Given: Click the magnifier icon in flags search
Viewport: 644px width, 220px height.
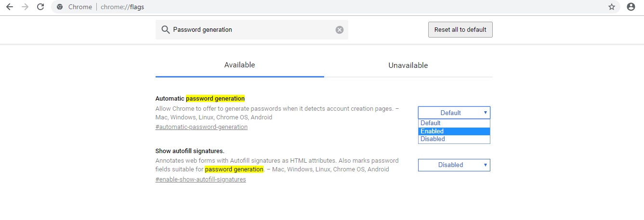Looking at the screenshot, I should coord(165,30).
